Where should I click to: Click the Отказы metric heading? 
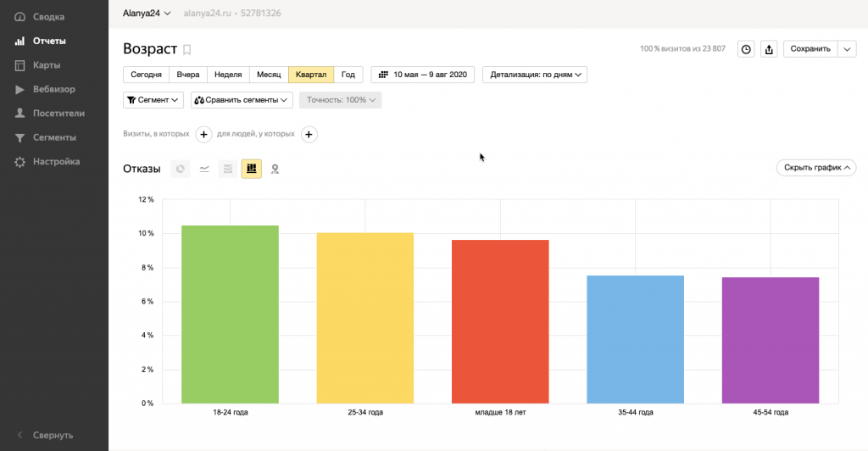[142, 169]
